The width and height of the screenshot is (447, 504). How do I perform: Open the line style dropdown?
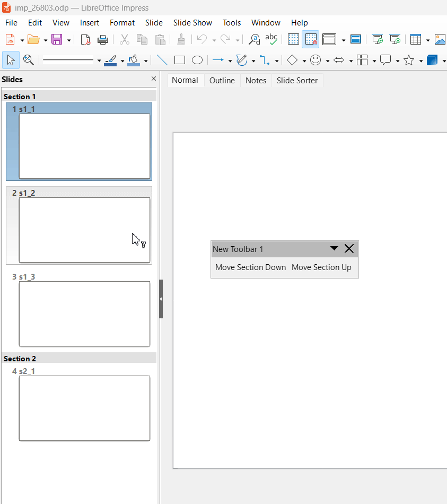pyautogui.click(x=99, y=60)
